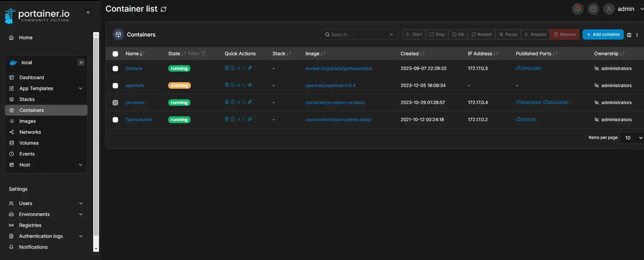Check the portainer row checkbox
Image resolution: width=644 pixels, height=260 pixels.
point(115,103)
